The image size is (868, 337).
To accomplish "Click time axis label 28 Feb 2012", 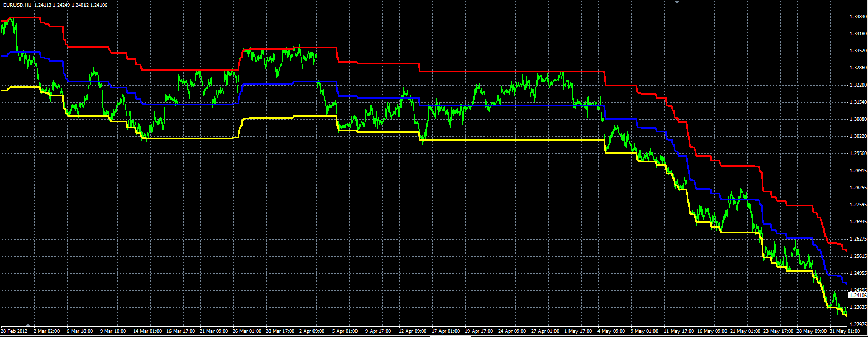I will point(13,331).
